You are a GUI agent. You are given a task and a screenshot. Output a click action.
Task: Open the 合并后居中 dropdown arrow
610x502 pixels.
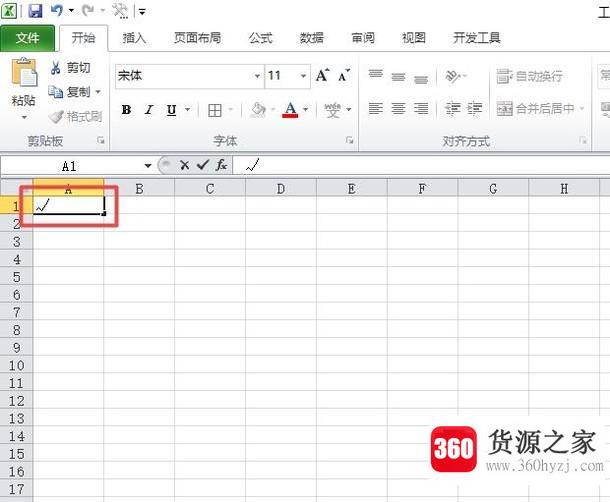(582, 108)
